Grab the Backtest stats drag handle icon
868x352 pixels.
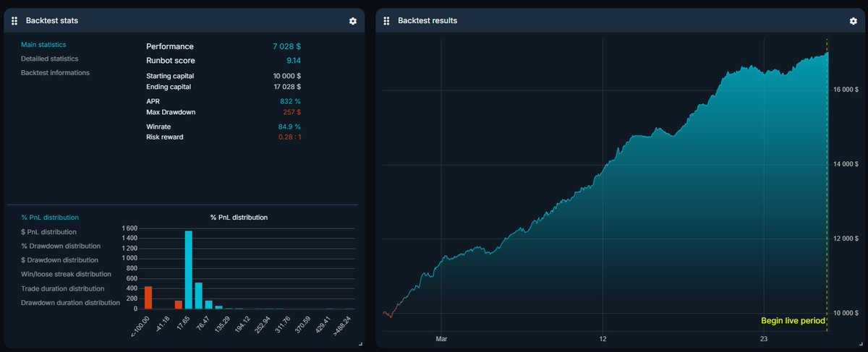pyautogui.click(x=14, y=21)
